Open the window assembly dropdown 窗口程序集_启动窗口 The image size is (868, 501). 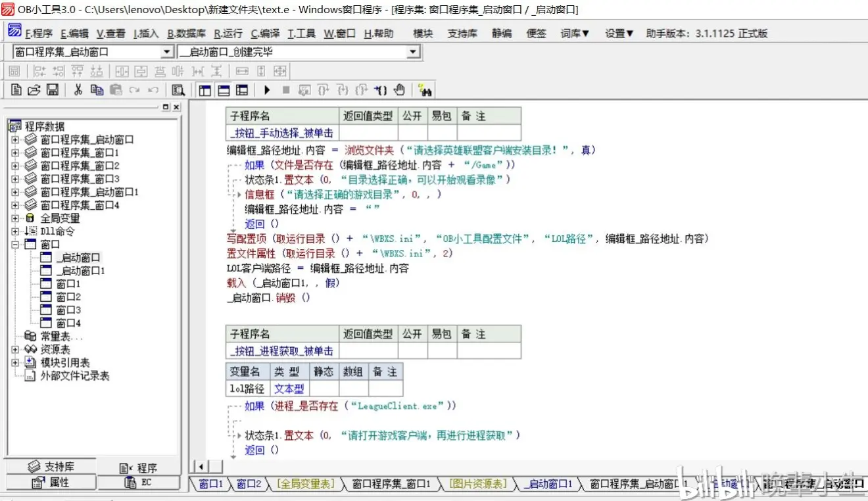coord(167,52)
